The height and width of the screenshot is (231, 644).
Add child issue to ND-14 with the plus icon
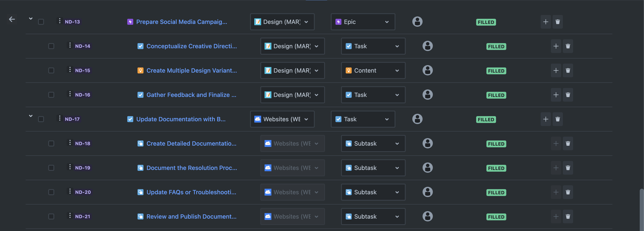[x=556, y=46]
